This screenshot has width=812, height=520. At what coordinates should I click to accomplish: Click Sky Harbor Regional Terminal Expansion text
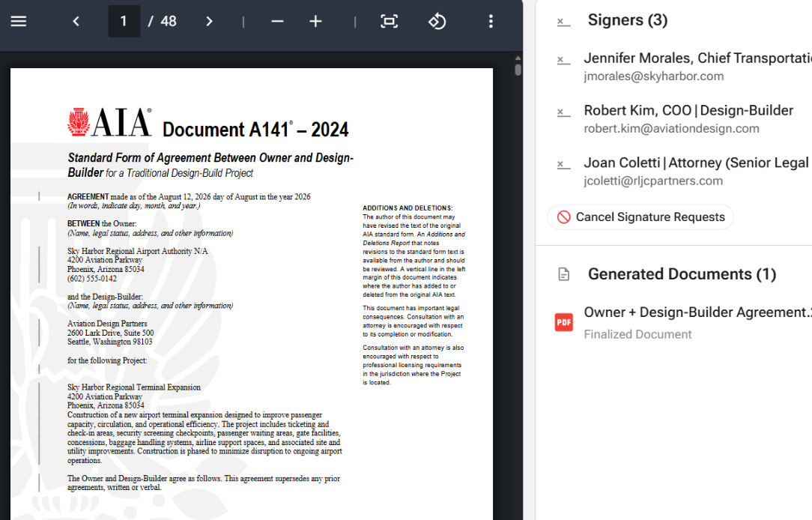click(134, 387)
